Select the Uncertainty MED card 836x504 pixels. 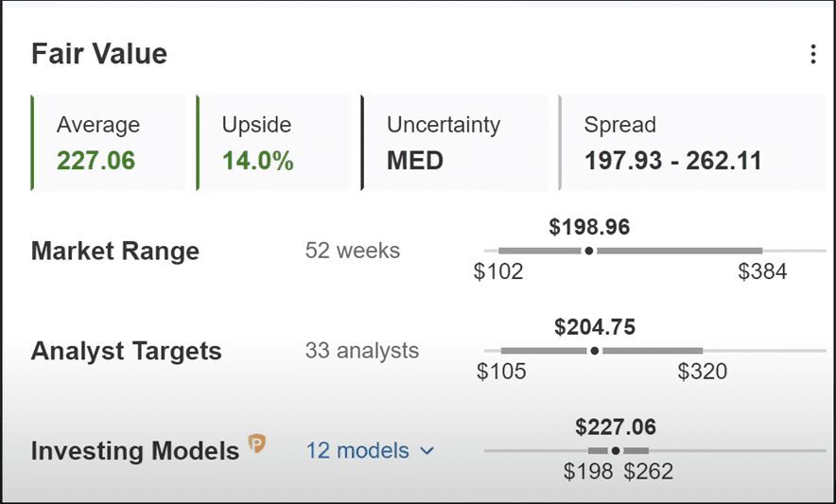pos(454,143)
